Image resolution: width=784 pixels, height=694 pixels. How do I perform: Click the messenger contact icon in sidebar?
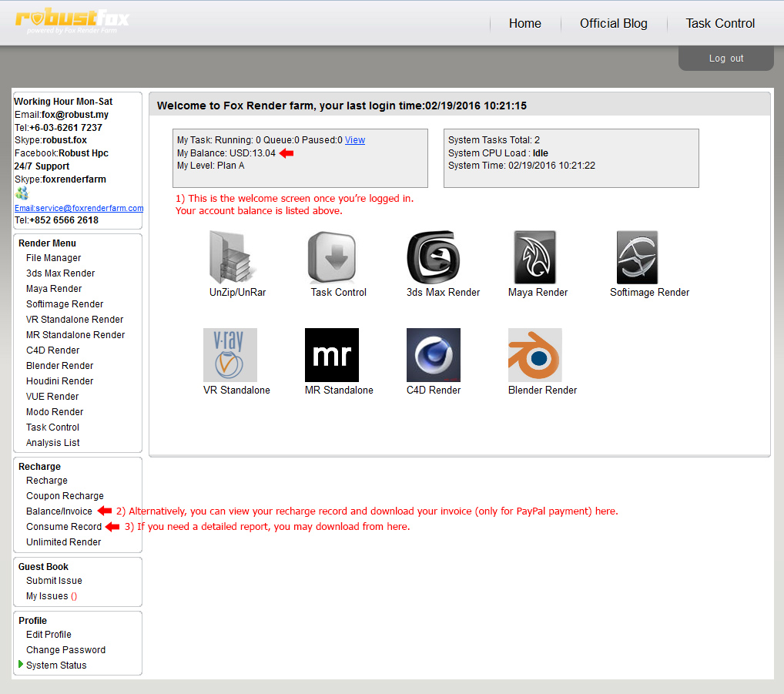(22, 193)
